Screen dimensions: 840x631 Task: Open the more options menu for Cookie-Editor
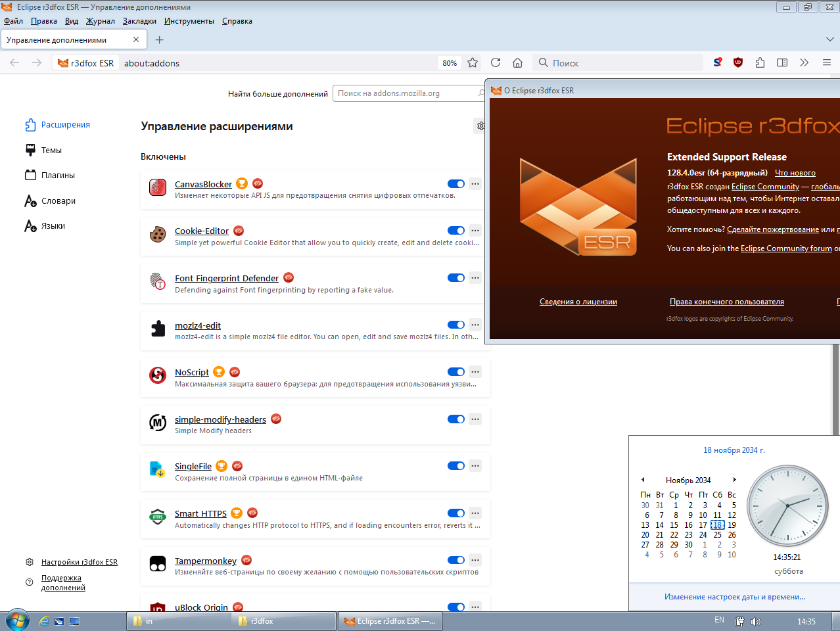coord(475,231)
